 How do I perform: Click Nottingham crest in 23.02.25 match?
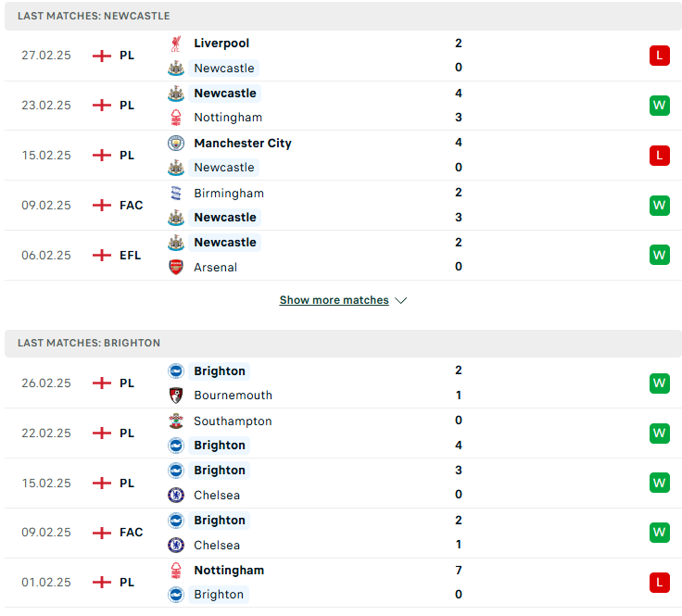pyautogui.click(x=176, y=118)
